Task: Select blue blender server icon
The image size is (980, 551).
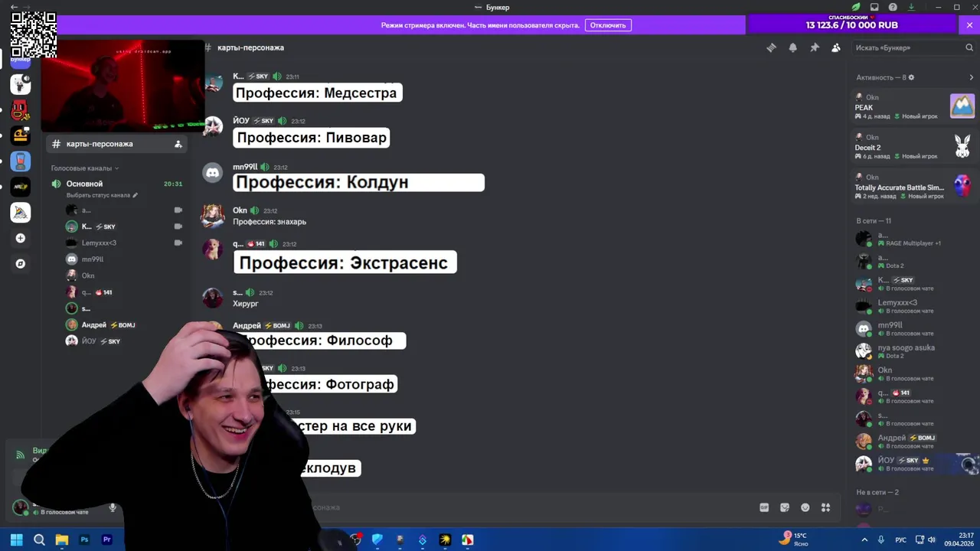Action: 21,161
